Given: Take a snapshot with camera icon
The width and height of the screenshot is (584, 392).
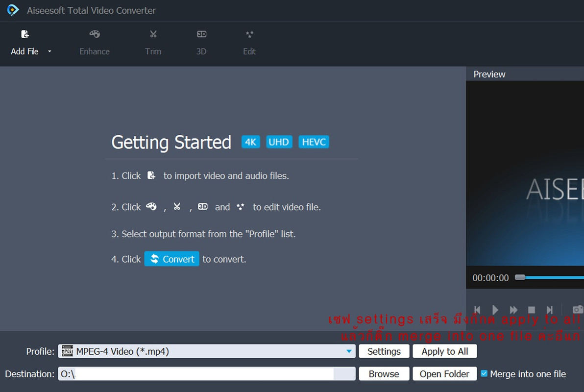Looking at the screenshot, I should [578, 309].
